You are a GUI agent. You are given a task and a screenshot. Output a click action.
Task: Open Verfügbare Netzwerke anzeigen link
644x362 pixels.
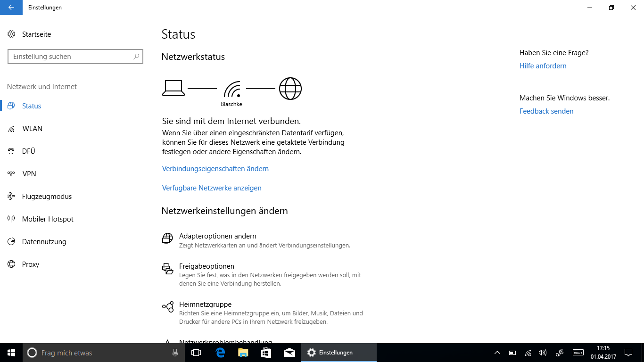212,188
